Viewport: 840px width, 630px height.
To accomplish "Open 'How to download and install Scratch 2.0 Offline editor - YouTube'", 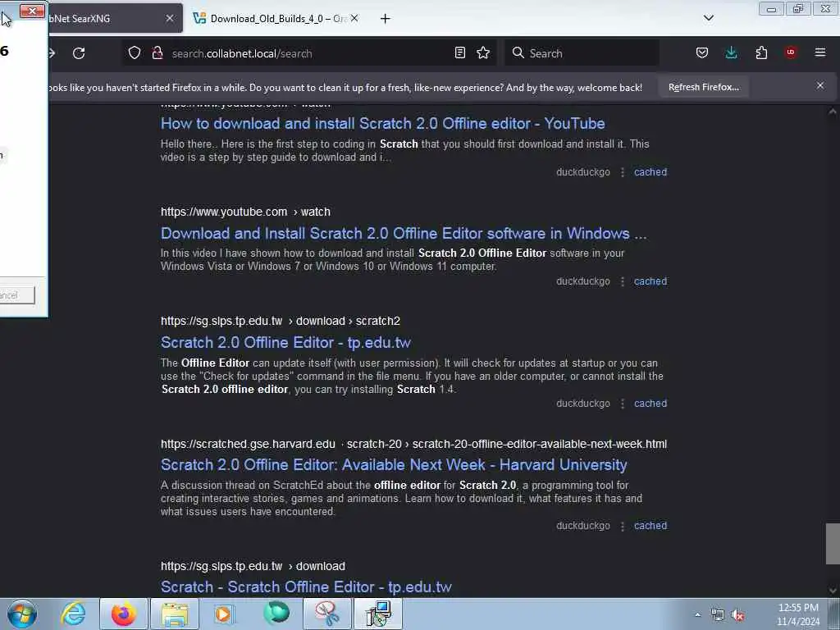I will 382,123.
